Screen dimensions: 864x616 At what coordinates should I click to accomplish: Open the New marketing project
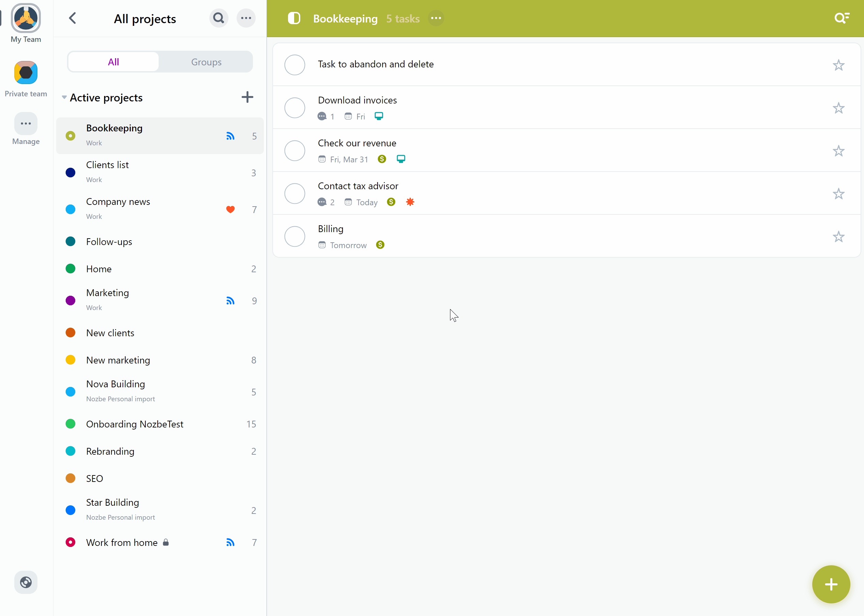point(160,360)
